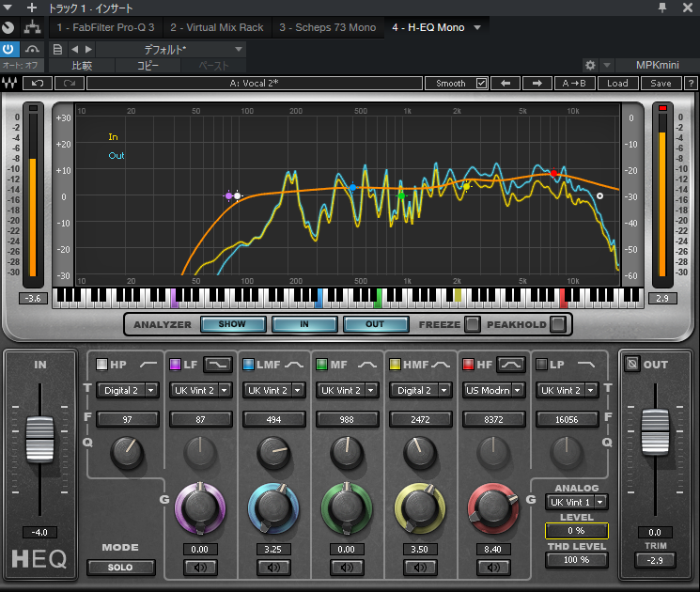Click the LF shelf filter shape icon
This screenshot has height=592, width=700.
[218, 365]
